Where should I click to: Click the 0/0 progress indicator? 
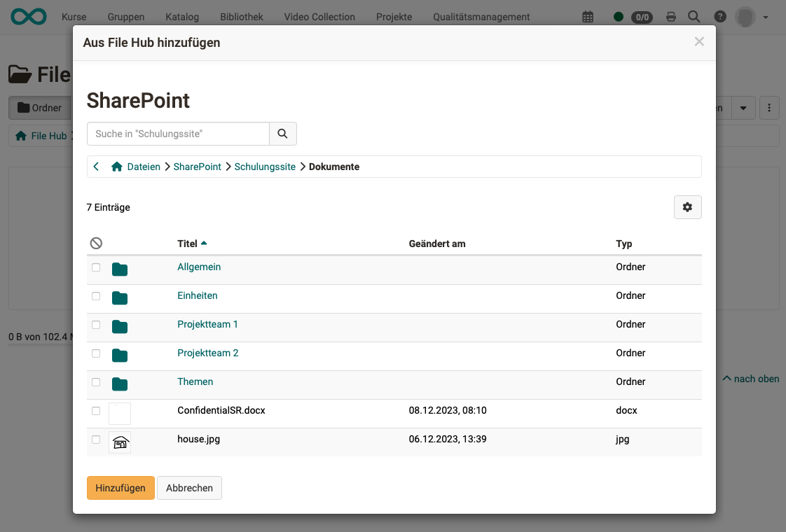tap(642, 17)
